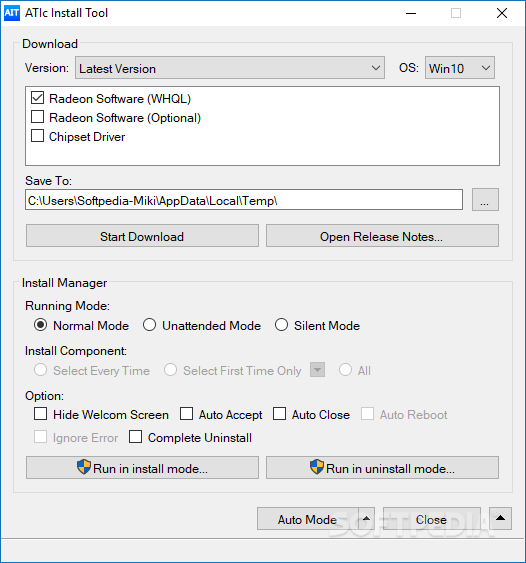Minimize the ATIc Install Tool window
The image size is (526, 563).
(411, 13)
